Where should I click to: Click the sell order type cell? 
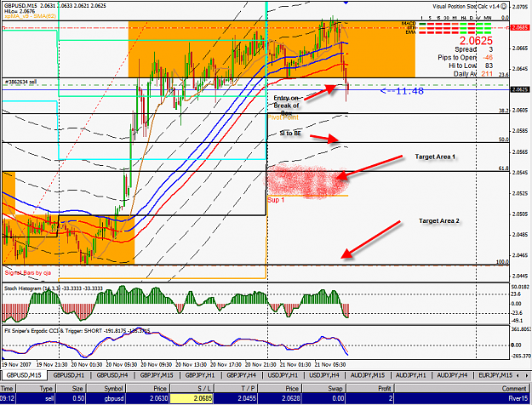35,398
